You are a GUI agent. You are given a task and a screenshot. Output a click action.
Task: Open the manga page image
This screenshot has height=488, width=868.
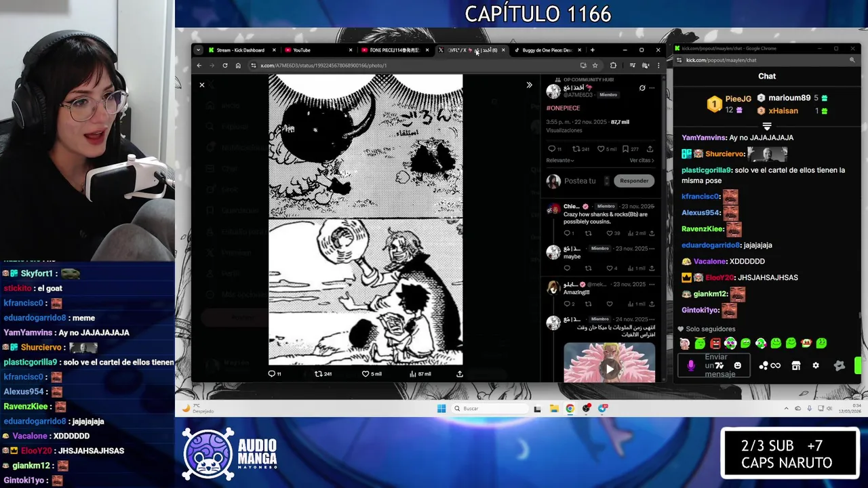click(366, 220)
